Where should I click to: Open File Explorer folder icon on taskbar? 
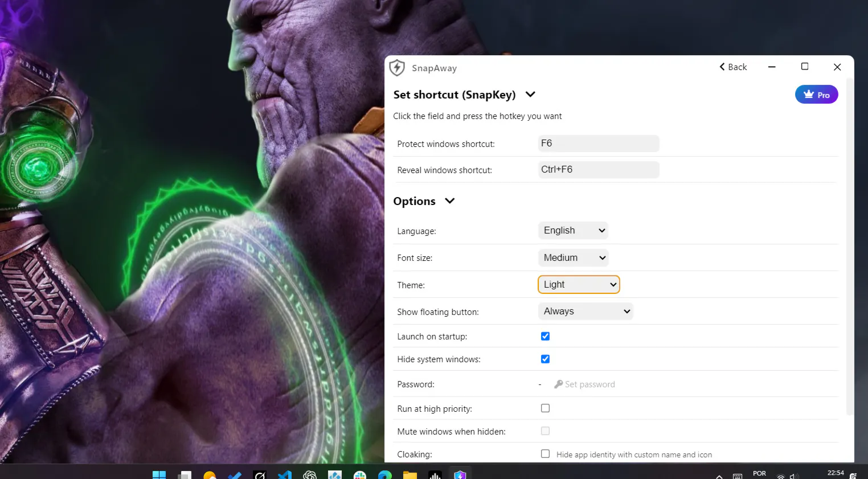pos(410,475)
